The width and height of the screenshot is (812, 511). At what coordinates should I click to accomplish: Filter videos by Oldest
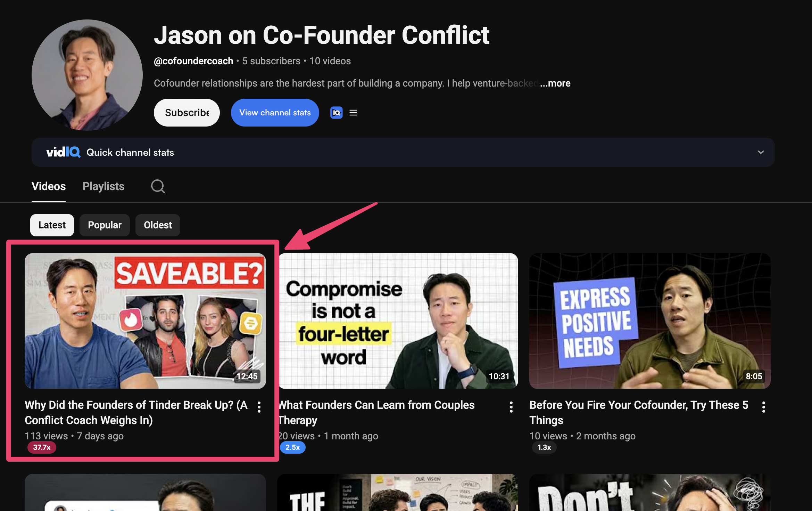point(158,225)
